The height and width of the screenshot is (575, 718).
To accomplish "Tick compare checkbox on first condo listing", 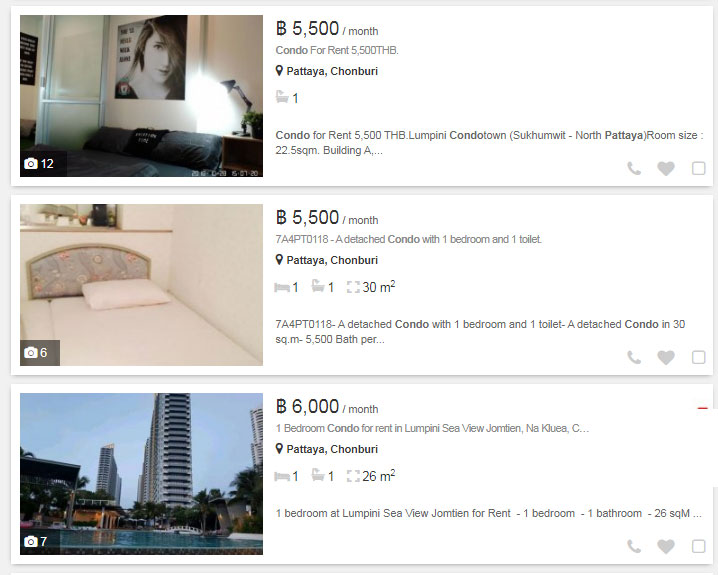I will [698, 168].
